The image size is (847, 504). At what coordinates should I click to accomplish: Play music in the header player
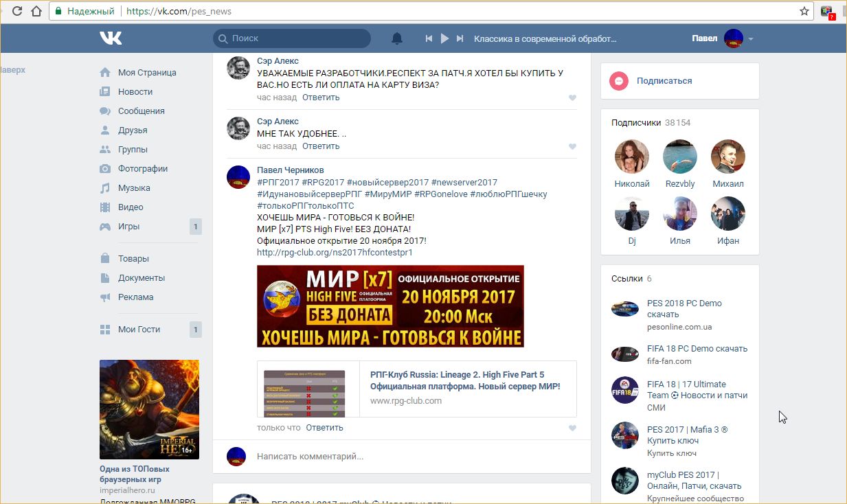coord(444,39)
